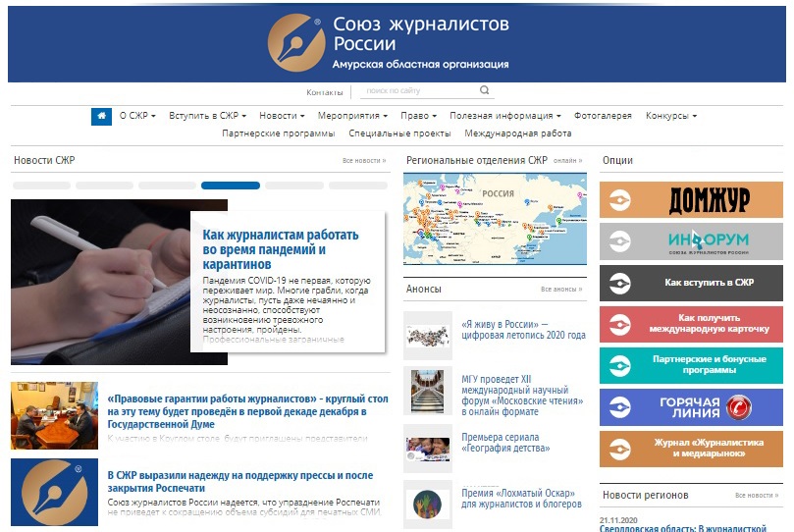Open article about Роспечать closure
This screenshot has height=532, width=794.
point(240,482)
